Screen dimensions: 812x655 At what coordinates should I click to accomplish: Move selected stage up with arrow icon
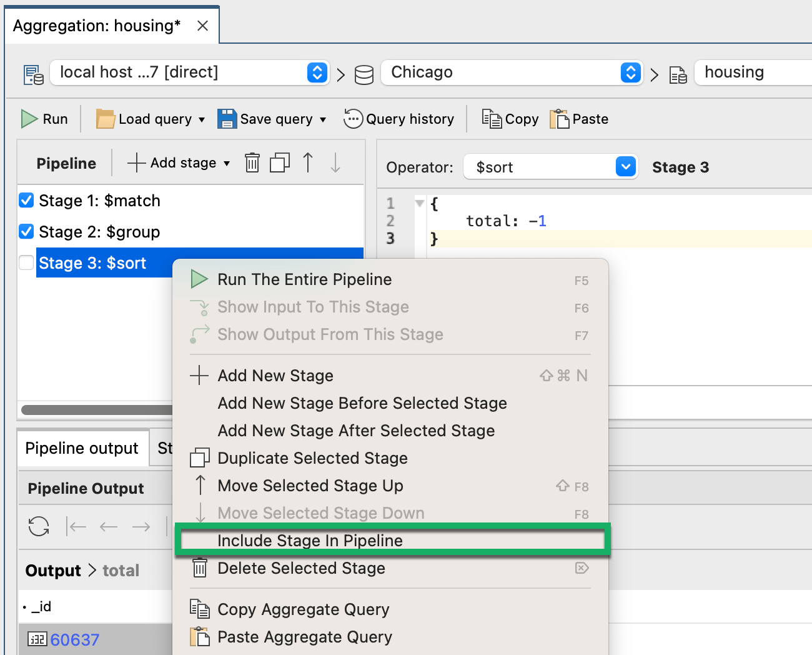(x=307, y=162)
